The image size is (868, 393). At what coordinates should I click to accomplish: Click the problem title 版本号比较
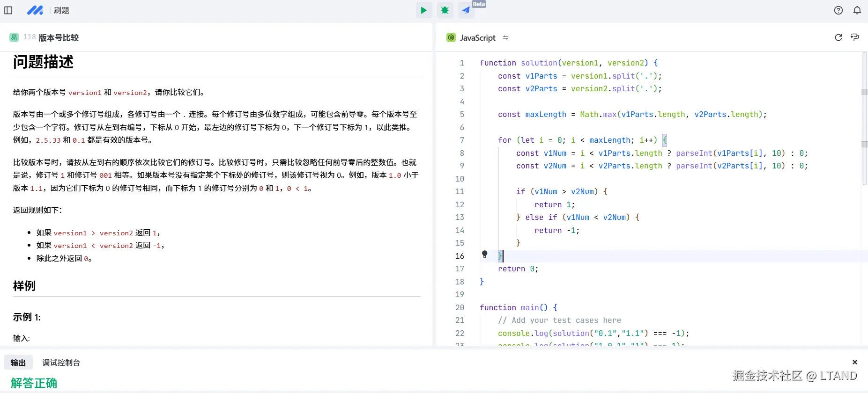coord(59,37)
